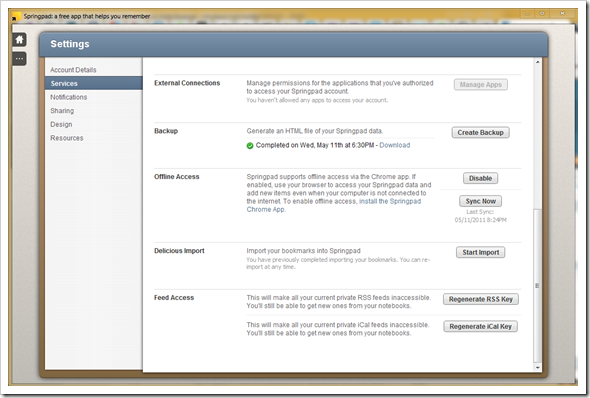Select the Services settings section
Viewport: 590px width, 398px height.
(x=94, y=83)
